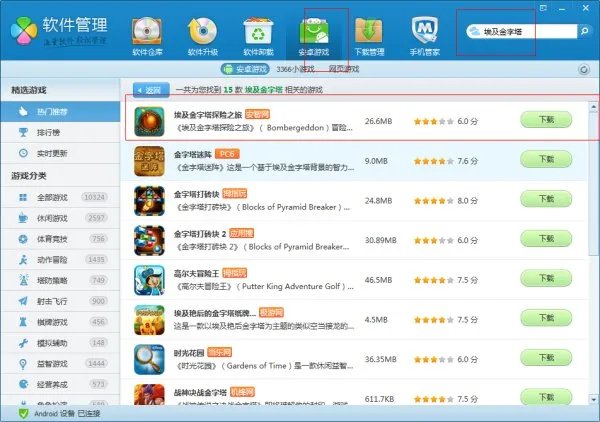Image resolution: width=600 pixels, height=422 pixels.
Task: Open the 金字塔打砖块 game icon
Action: (149, 201)
